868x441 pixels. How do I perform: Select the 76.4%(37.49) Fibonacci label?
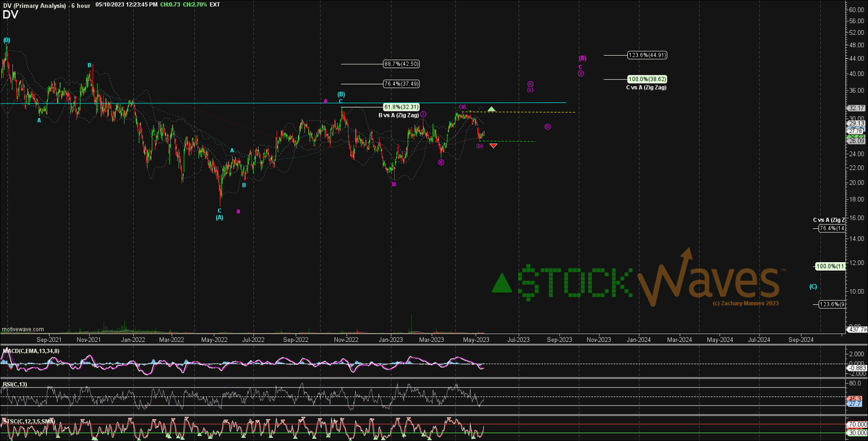tap(401, 83)
